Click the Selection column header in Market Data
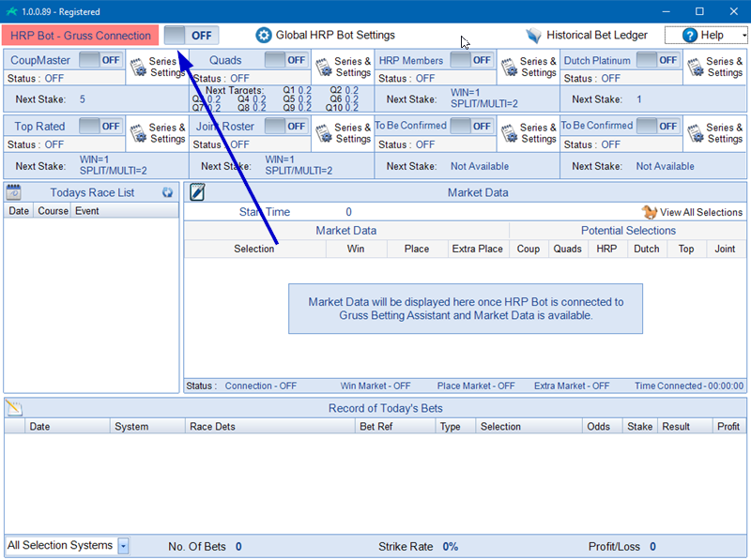 (254, 249)
